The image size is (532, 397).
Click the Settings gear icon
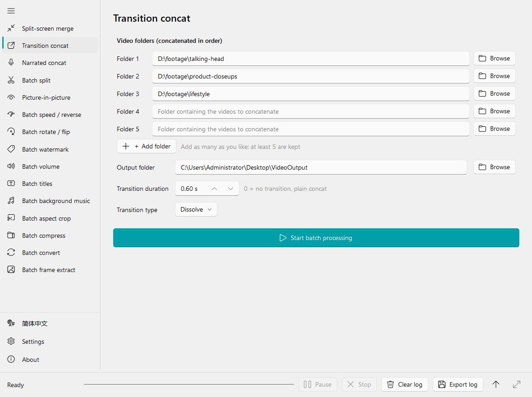[11, 342]
